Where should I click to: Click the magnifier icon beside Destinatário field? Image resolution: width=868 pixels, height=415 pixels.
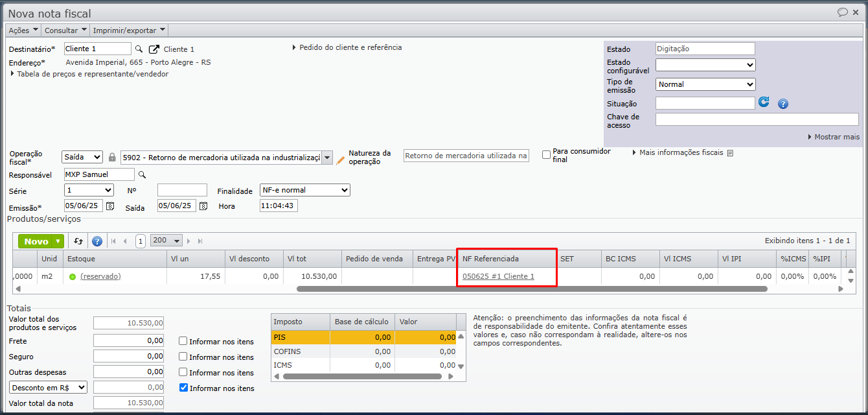pos(139,49)
